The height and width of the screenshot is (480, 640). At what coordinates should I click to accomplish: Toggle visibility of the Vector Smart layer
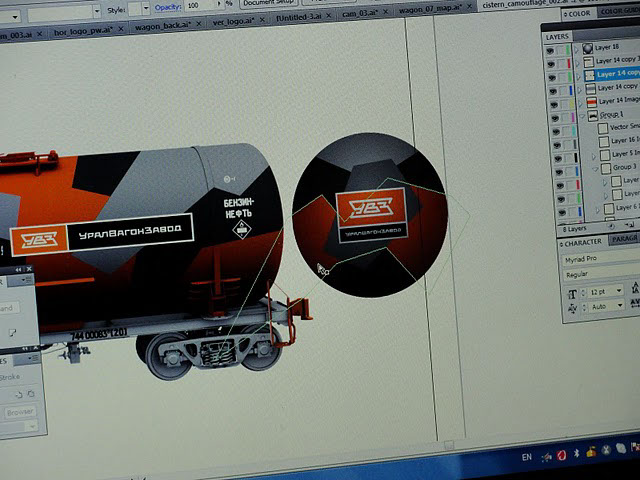click(556, 131)
